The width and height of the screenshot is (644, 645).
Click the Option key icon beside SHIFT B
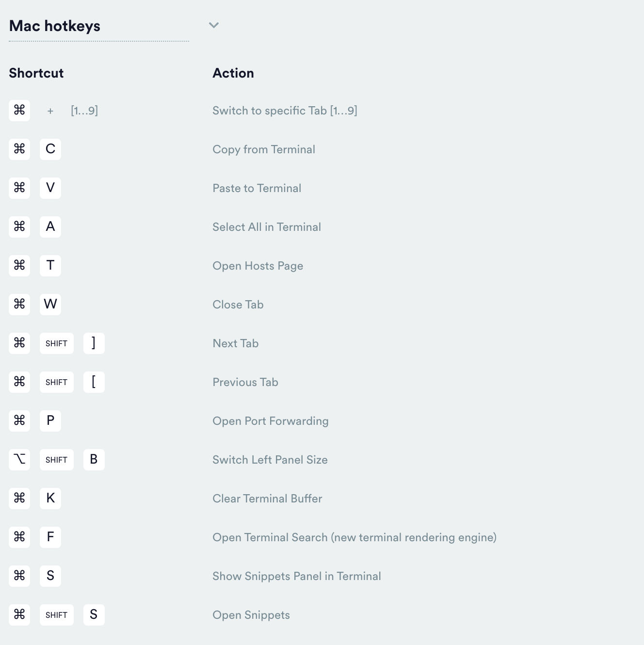pyautogui.click(x=19, y=459)
